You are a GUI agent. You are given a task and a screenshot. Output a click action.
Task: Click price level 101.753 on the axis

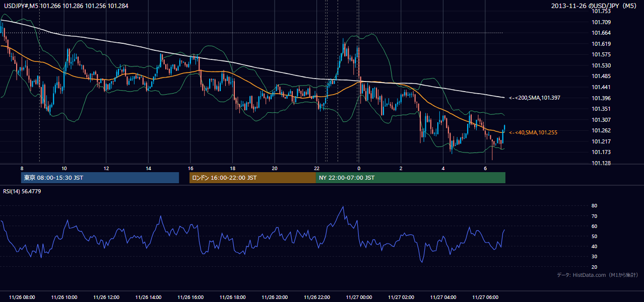click(x=601, y=11)
